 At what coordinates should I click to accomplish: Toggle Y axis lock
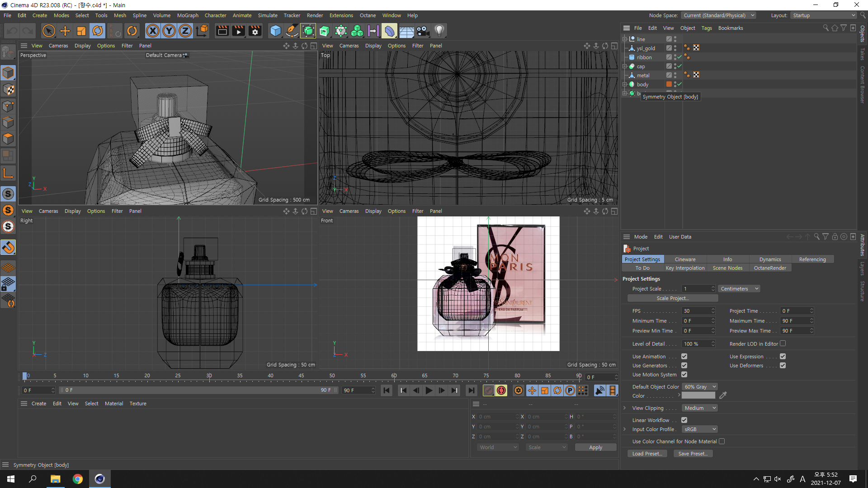(169, 31)
